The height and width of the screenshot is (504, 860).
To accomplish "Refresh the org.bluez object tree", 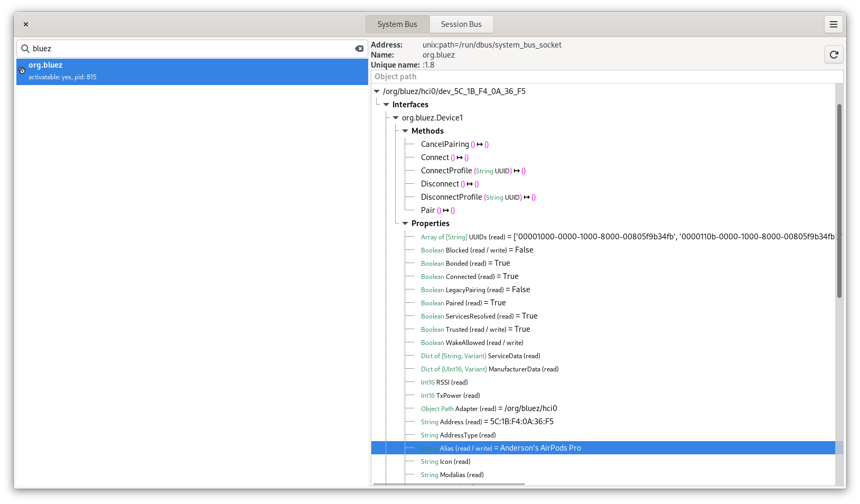I will click(834, 54).
